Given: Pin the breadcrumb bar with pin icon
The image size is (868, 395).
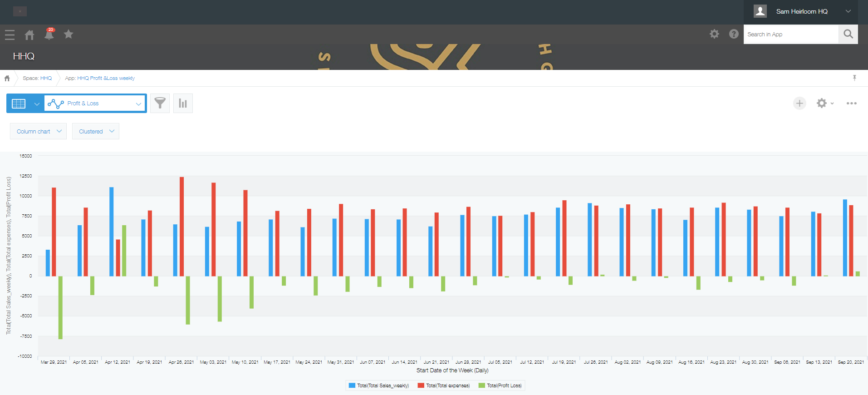Looking at the screenshot, I should 854,78.
